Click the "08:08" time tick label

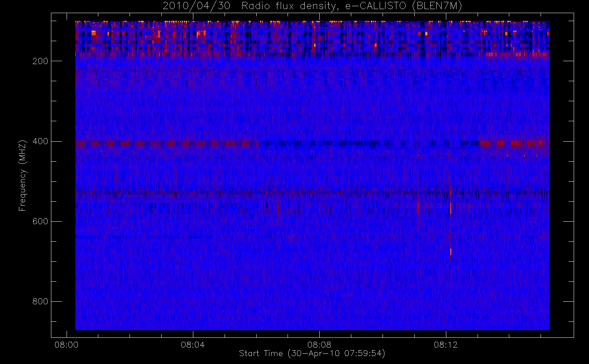319,344
